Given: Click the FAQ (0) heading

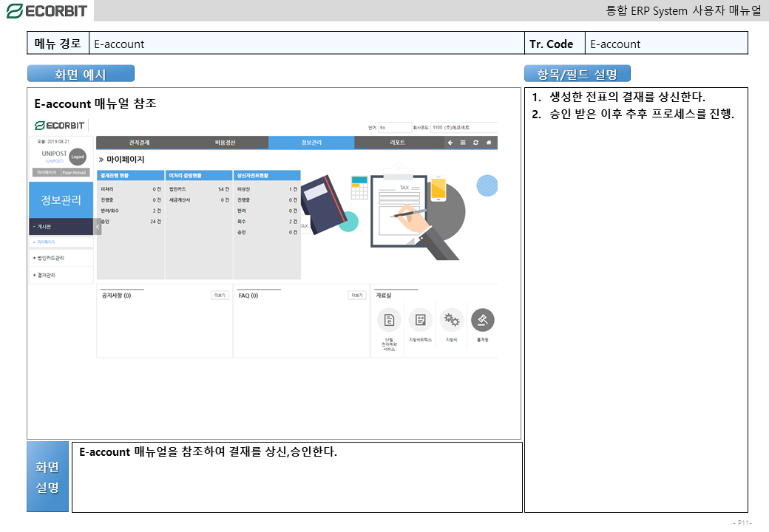Looking at the screenshot, I should click(248, 296).
